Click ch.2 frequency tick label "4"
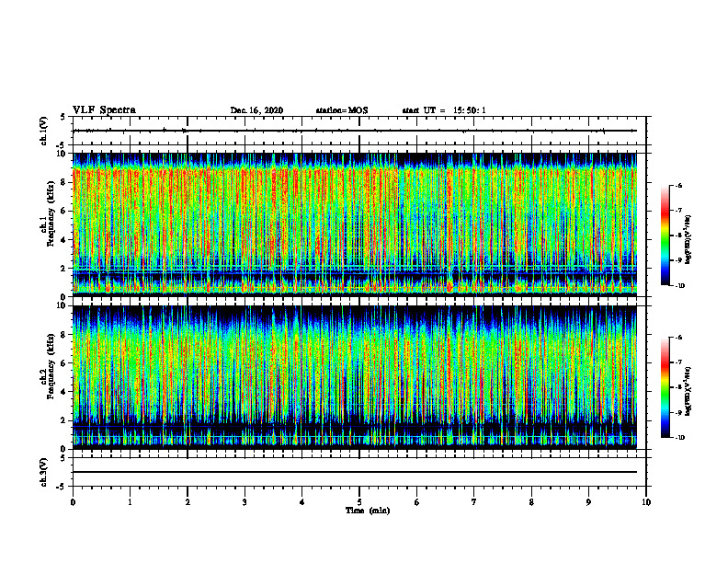This screenshot has height=563, width=728. coord(63,392)
